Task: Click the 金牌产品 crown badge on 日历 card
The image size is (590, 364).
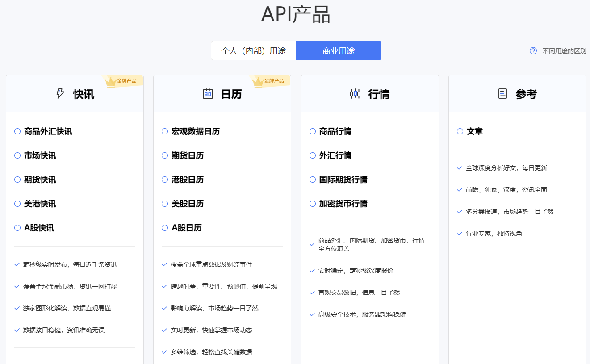Action: 269,81
